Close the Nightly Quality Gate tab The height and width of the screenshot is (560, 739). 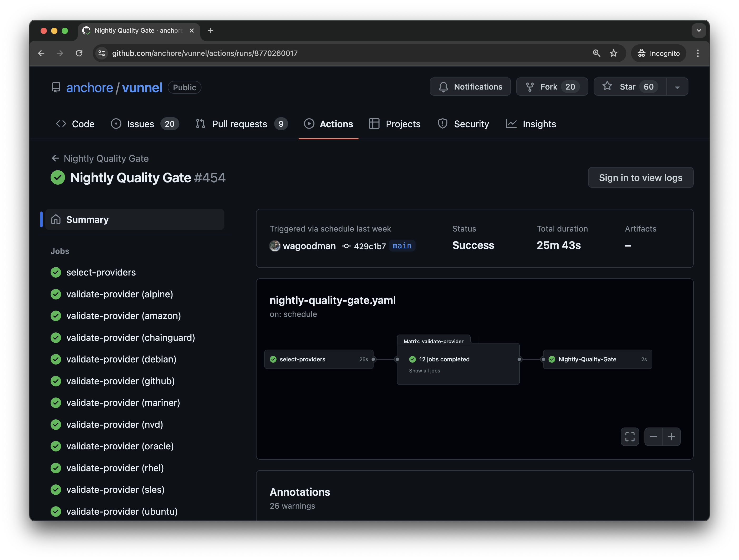tap(192, 31)
